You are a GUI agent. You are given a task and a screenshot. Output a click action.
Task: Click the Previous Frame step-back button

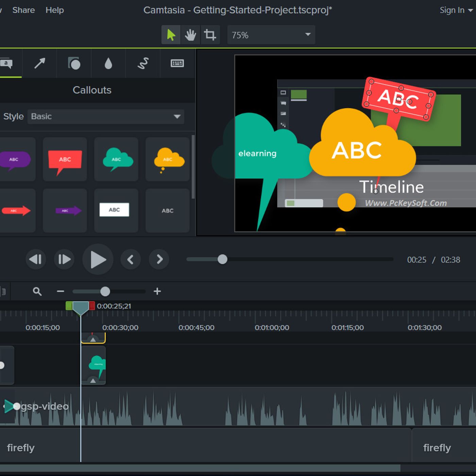tap(36, 259)
